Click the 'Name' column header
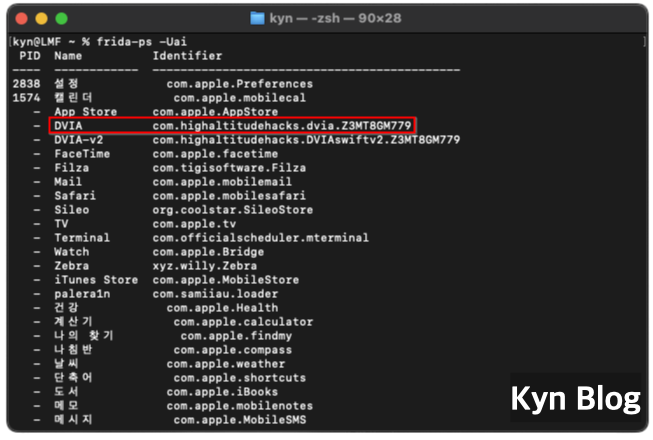This screenshot has width=653, height=440. tap(68, 56)
